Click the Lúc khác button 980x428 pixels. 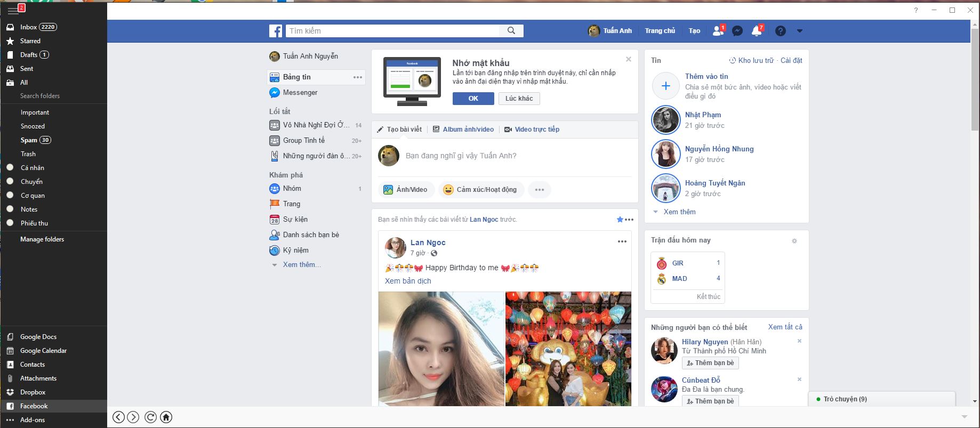click(x=519, y=99)
